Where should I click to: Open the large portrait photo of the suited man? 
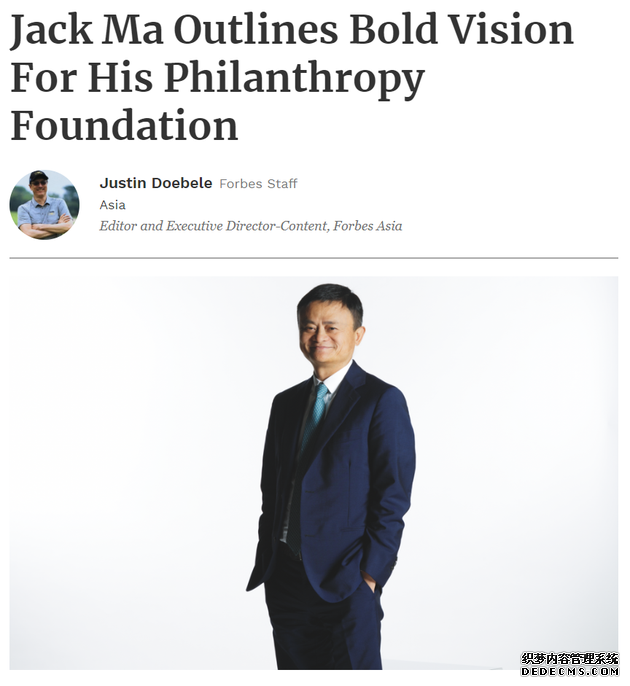(x=314, y=472)
